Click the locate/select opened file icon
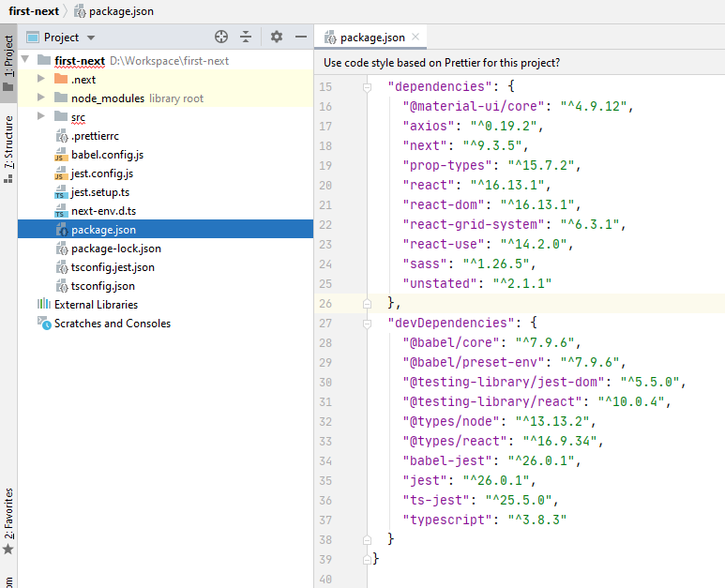 tap(221, 37)
